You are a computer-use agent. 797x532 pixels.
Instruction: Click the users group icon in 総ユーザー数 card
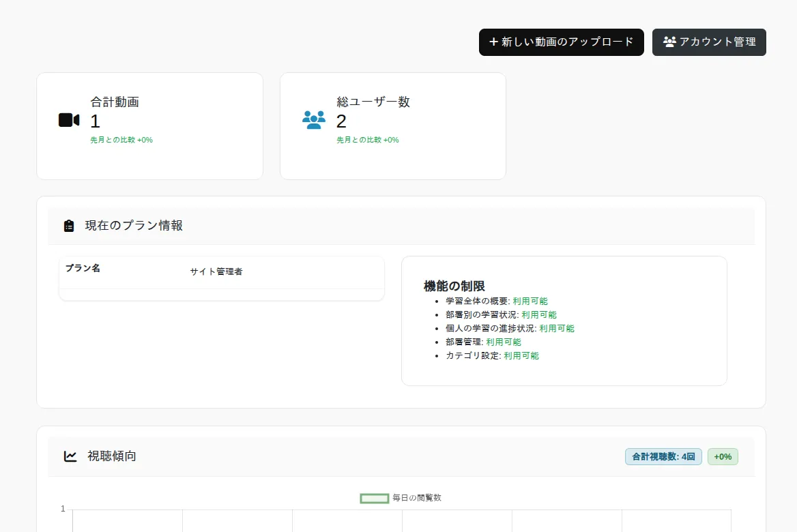point(314,120)
